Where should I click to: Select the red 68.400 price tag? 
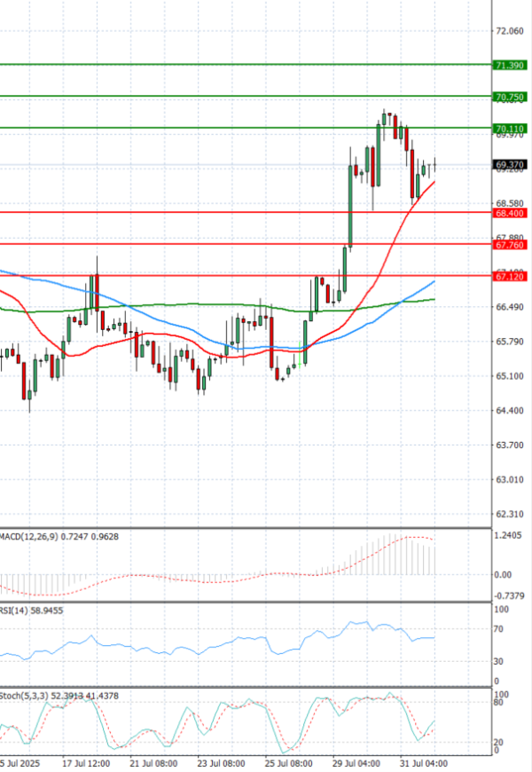(509, 213)
